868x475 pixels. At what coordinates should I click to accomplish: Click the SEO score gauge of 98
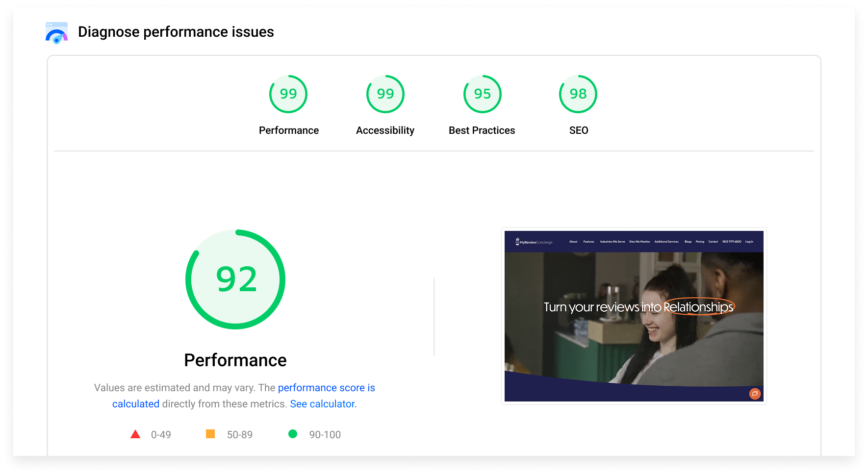pyautogui.click(x=578, y=94)
